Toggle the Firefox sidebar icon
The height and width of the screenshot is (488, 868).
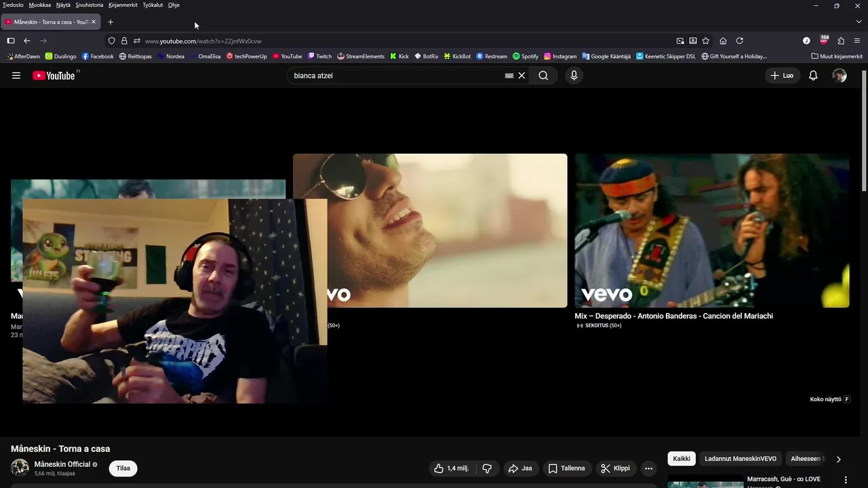click(10, 41)
